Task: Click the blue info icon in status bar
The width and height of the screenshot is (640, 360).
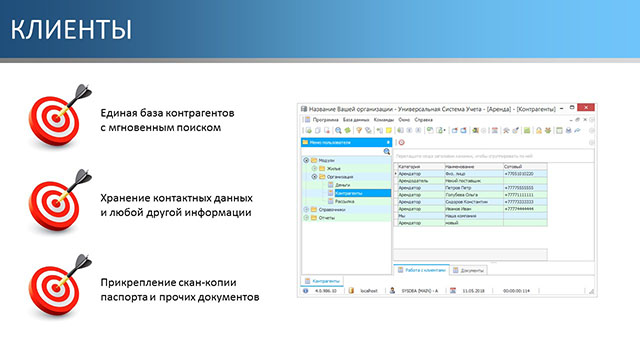Action: point(305,291)
